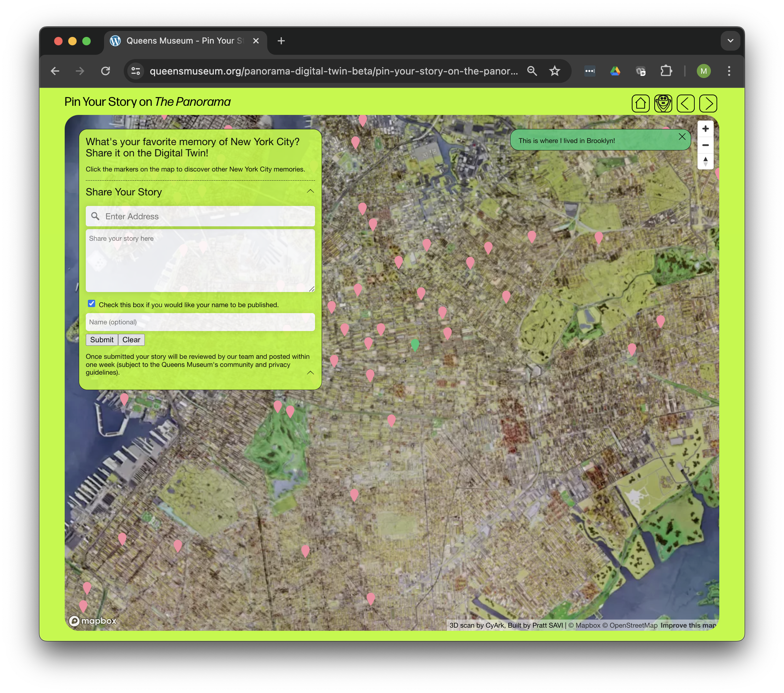This screenshot has width=784, height=693.
Task: Collapse the Share Your Story section
Action: tap(310, 191)
